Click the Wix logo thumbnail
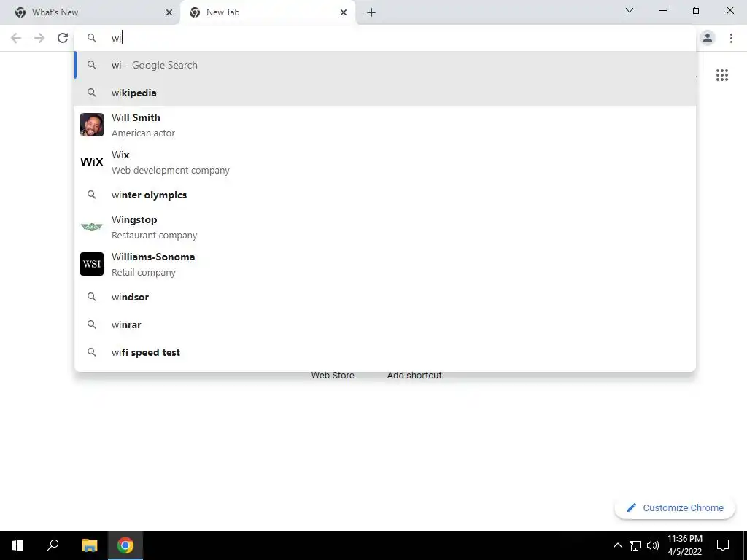 pos(92,162)
